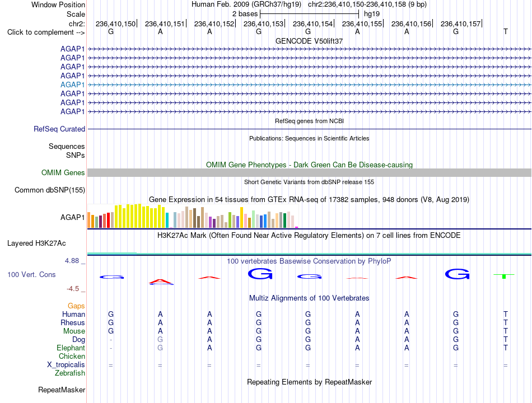Click the yellow GTEx expression bars for AGAP1

tap(140, 215)
